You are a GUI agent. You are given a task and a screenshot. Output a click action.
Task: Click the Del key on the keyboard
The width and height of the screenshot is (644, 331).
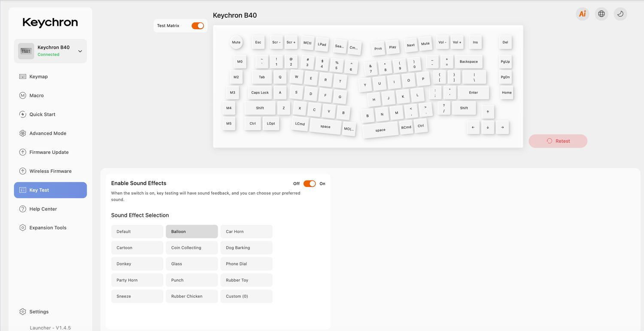(x=505, y=42)
